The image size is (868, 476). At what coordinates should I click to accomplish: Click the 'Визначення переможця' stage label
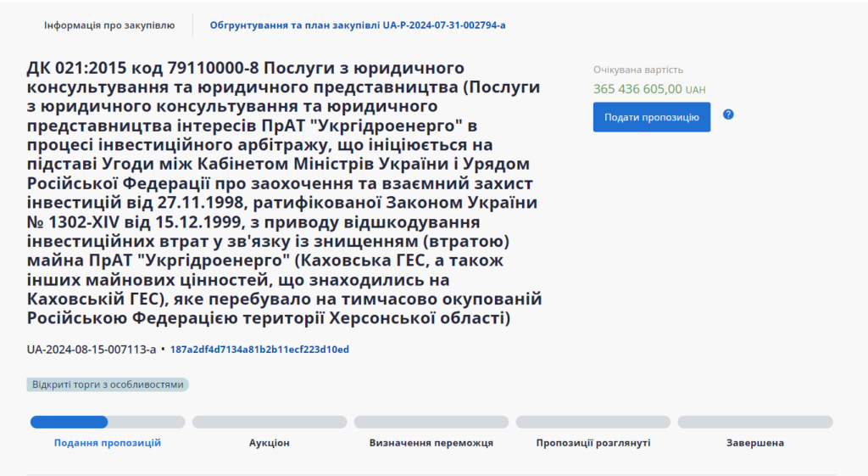431,443
